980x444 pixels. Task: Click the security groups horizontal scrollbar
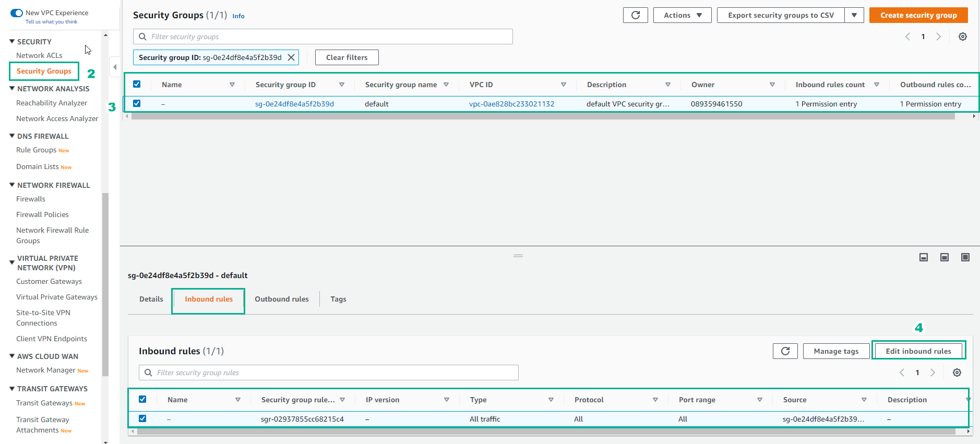click(543, 116)
